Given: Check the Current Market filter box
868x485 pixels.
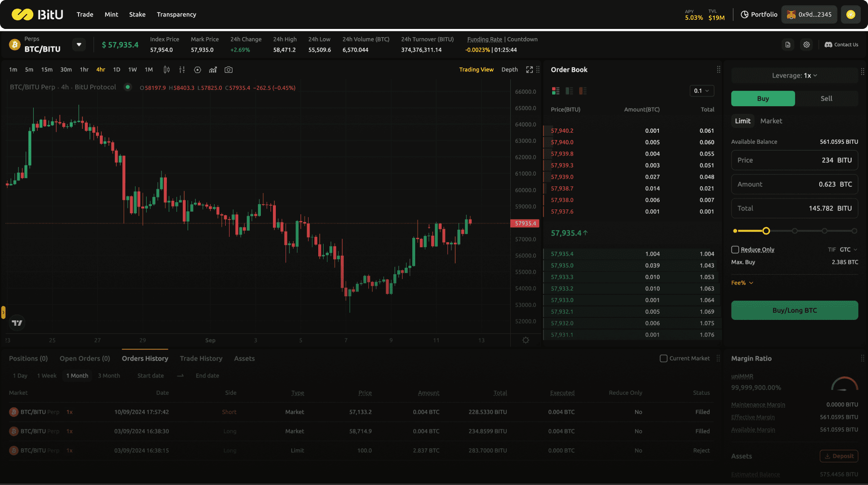Looking at the screenshot, I should coord(664,359).
